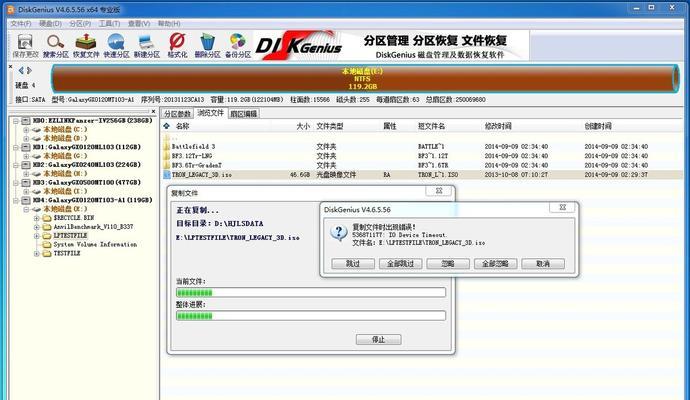The width and height of the screenshot is (690, 400).
Task: Select the 格式化 format toolbar icon
Action: coord(177,45)
